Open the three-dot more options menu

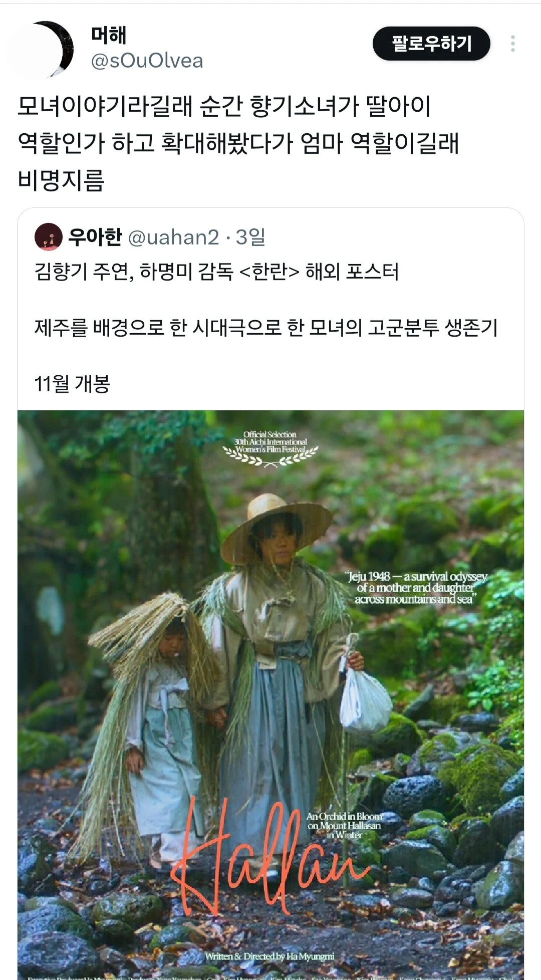512,44
